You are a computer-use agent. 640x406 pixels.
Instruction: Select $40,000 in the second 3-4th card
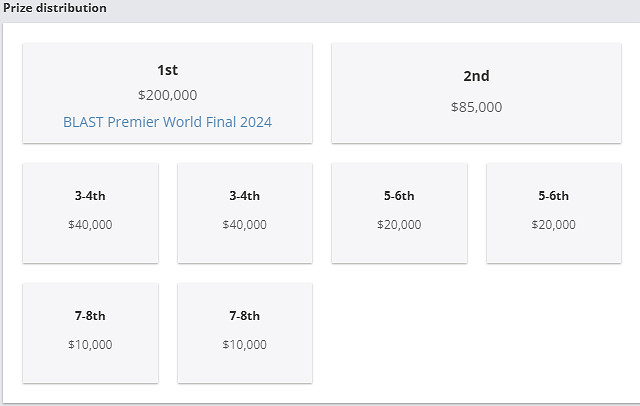click(x=244, y=225)
